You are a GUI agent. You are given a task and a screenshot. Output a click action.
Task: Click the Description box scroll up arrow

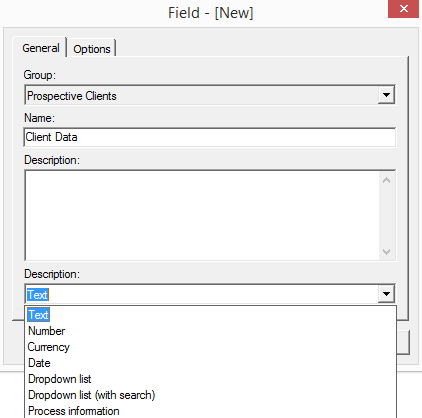[x=386, y=180]
